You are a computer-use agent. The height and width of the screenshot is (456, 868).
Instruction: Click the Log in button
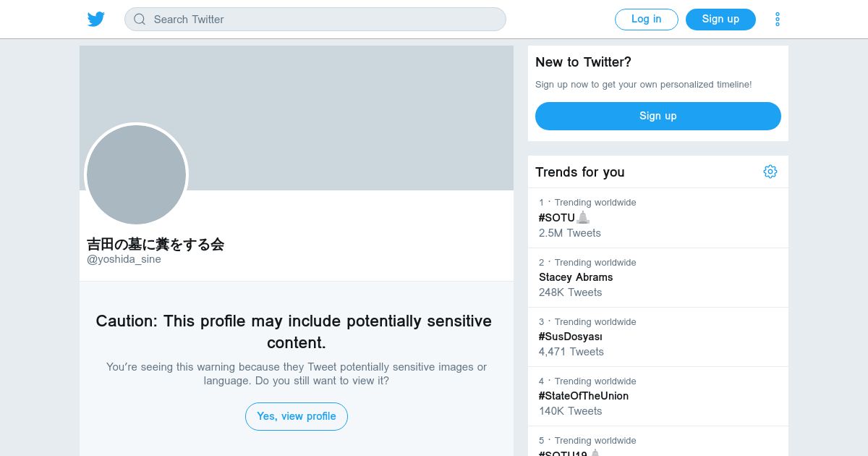pyautogui.click(x=647, y=20)
